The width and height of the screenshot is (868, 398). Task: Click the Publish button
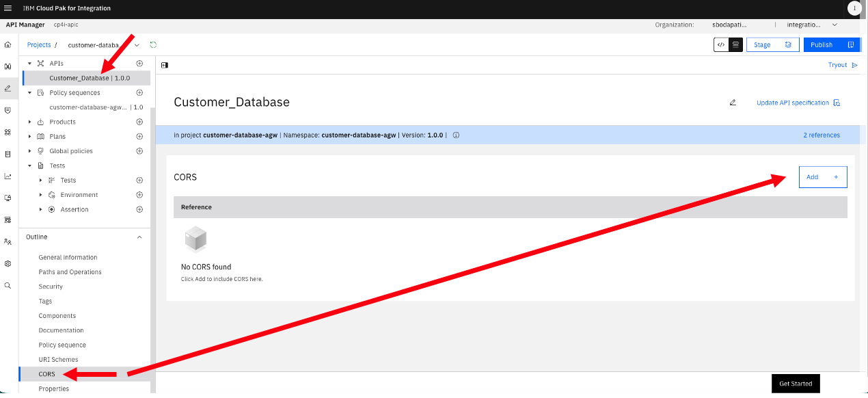click(832, 44)
